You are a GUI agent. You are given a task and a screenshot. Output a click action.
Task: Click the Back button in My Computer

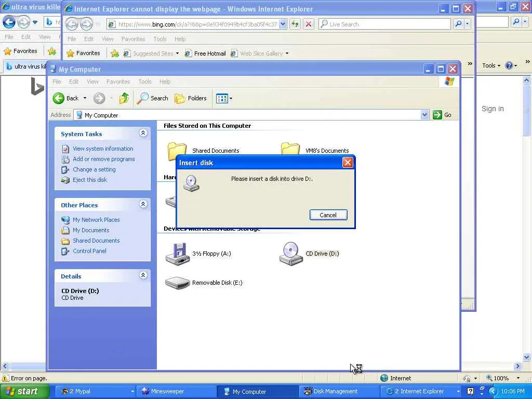point(66,98)
